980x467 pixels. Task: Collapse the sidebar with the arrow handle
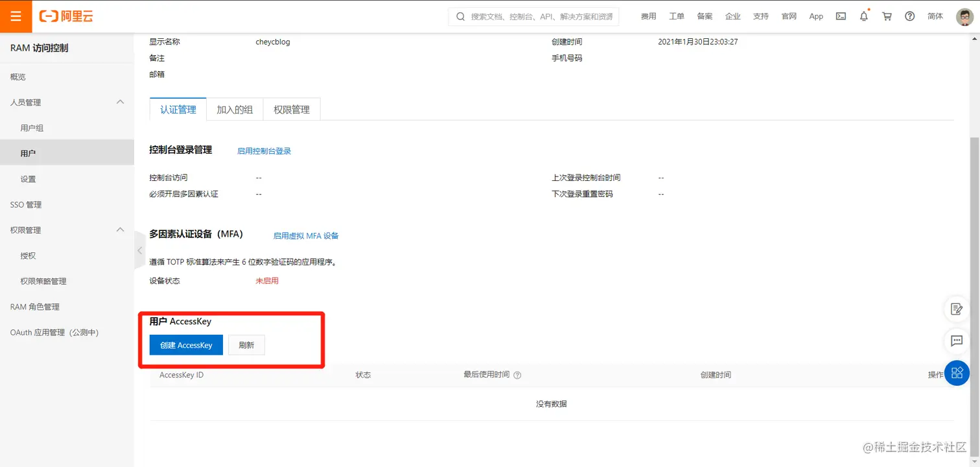(x=139, y=250)
